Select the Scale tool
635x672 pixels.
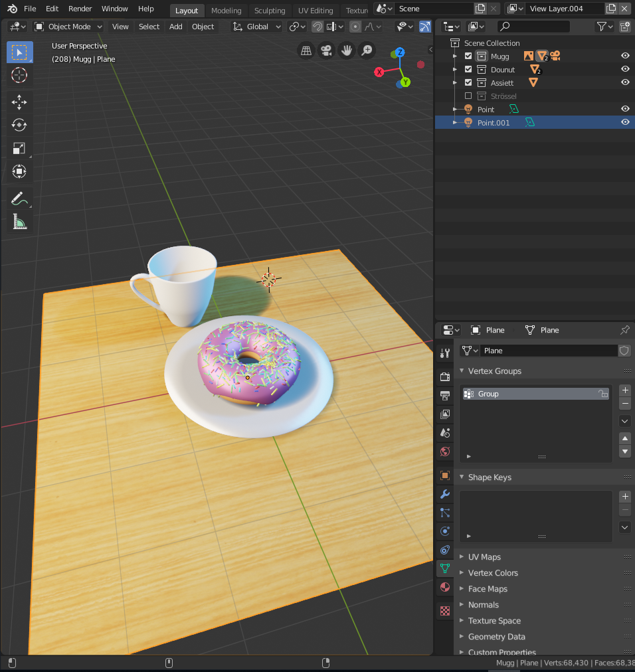[x=19, y=148]
